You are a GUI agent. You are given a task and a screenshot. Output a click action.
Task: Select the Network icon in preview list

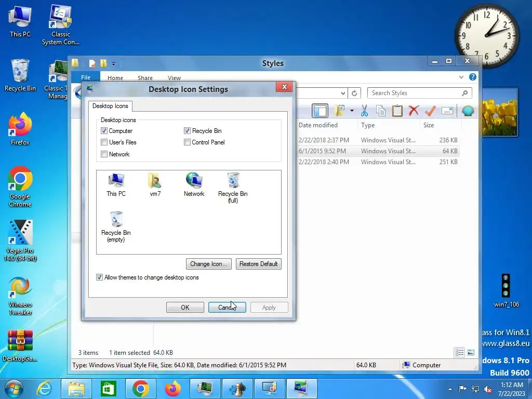coord(194,185)
